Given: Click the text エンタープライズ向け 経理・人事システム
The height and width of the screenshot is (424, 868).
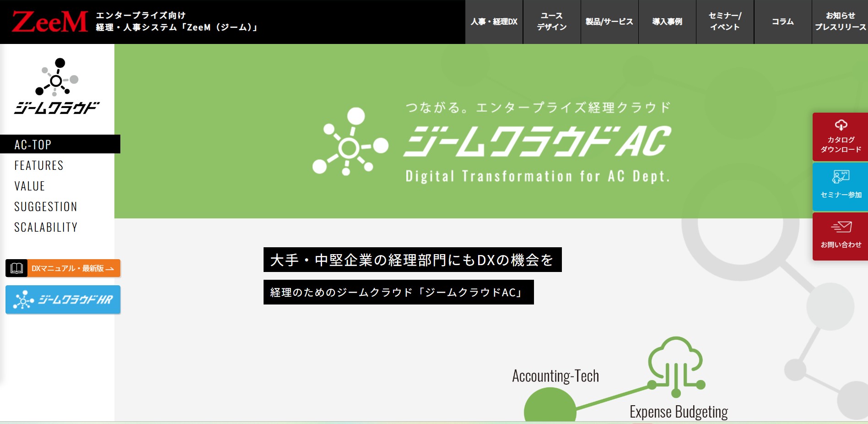Looking at the screenshot, I should [176, 22].
